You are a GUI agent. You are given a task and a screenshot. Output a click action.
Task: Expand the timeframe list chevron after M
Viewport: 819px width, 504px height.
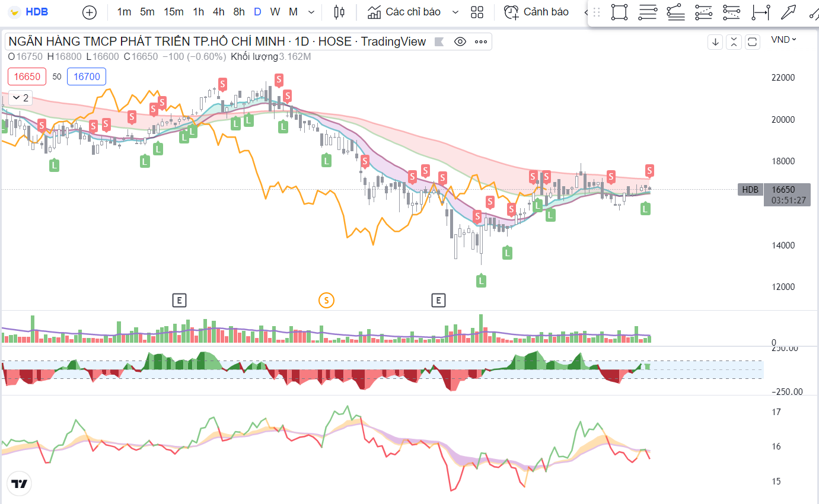pos(311,12)
